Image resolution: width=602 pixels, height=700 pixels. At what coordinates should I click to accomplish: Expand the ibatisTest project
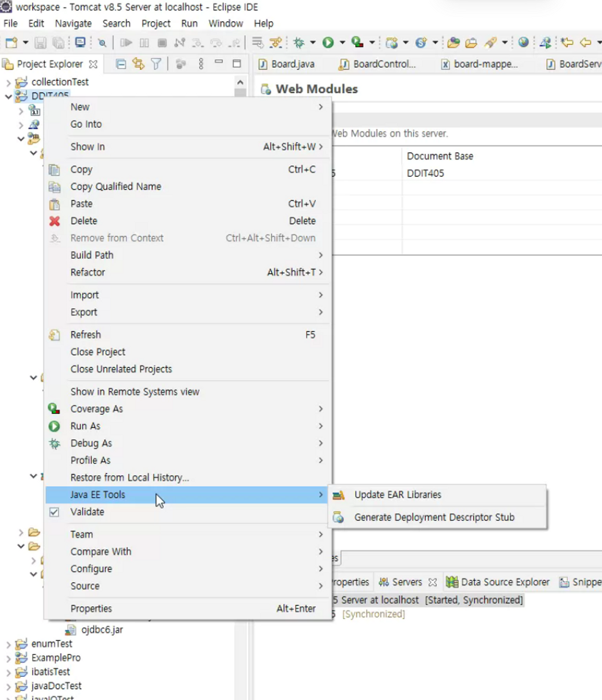pyautogui.click(x=9, y=672)
